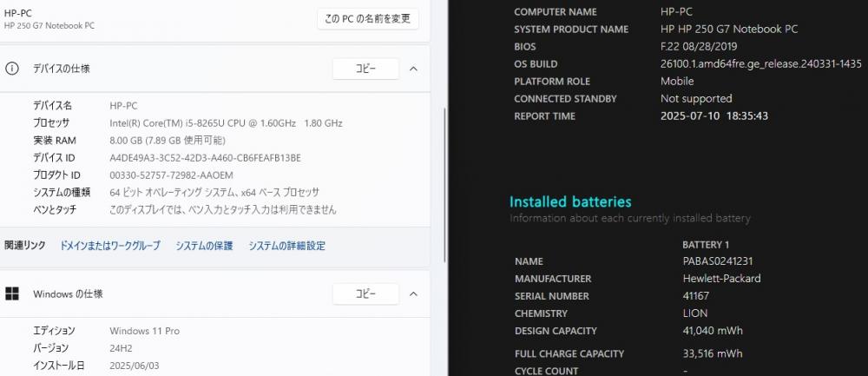Click the device specifications info icon

12,69
